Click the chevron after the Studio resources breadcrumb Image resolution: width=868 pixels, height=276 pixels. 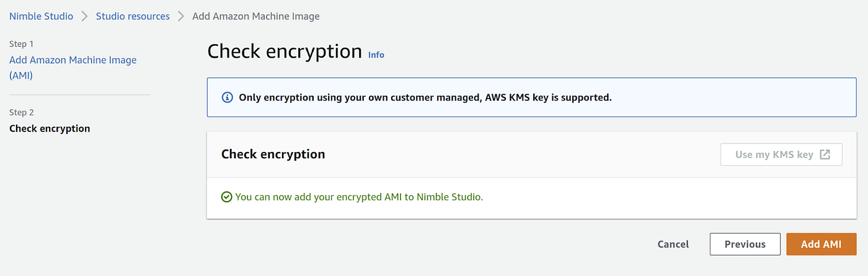coord(181,16)
